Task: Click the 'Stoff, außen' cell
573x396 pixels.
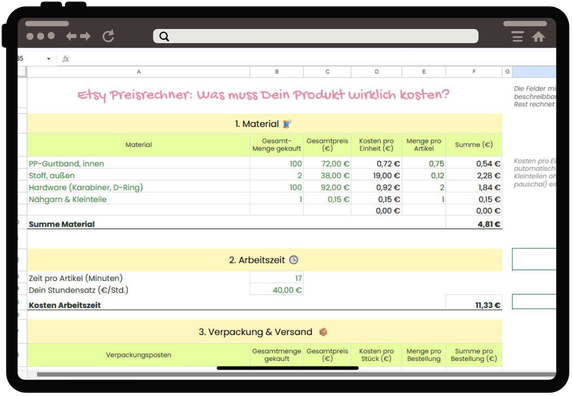Action: click(138, 176)
